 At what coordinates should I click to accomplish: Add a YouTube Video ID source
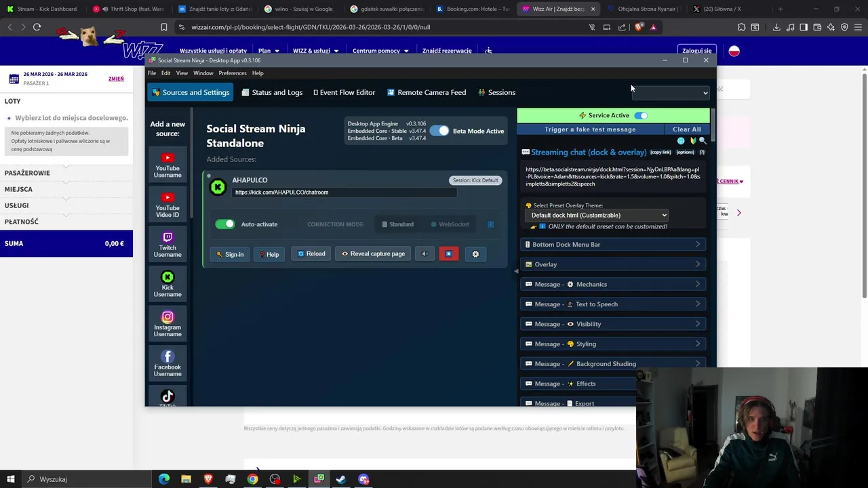pos(167,205)
